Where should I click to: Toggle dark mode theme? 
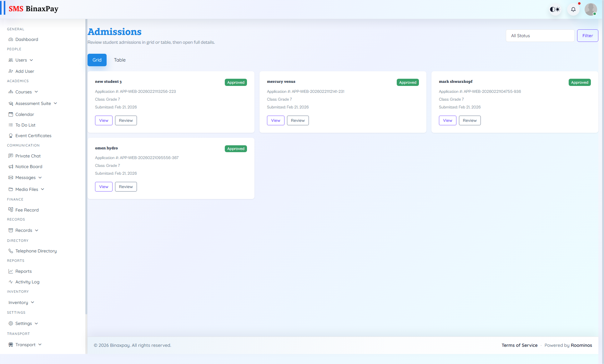click(555, 9)
